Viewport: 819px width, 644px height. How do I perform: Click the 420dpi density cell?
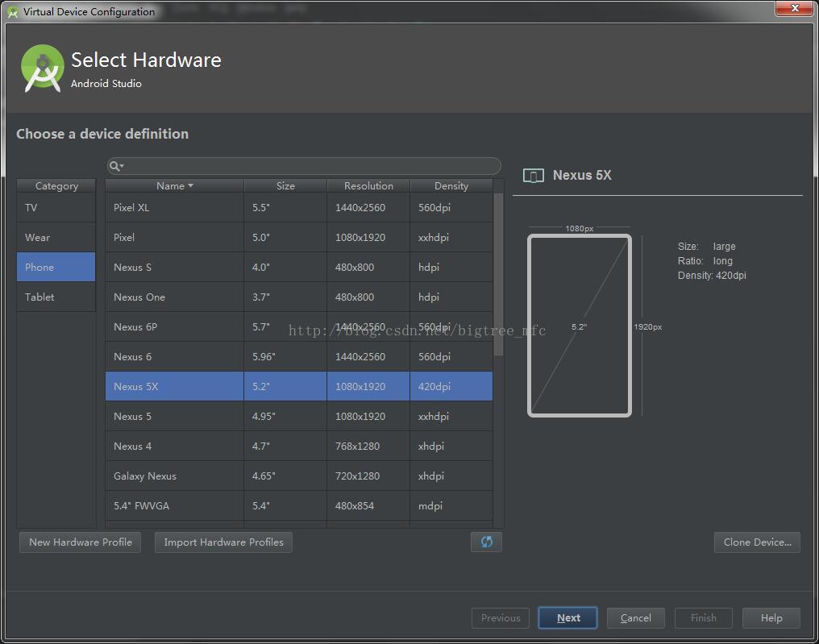(x=451, y=386)
